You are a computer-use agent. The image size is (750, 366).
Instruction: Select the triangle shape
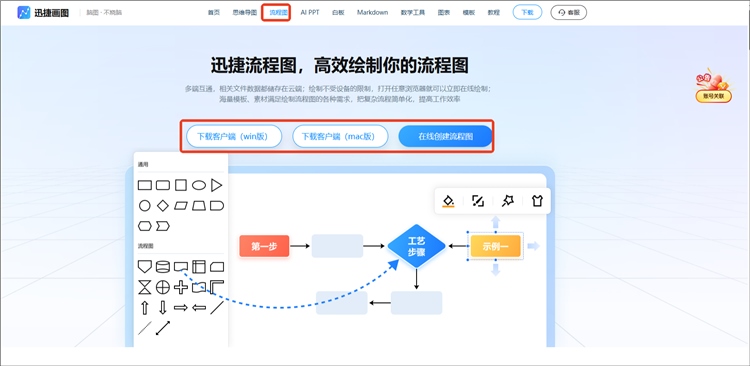217,185
